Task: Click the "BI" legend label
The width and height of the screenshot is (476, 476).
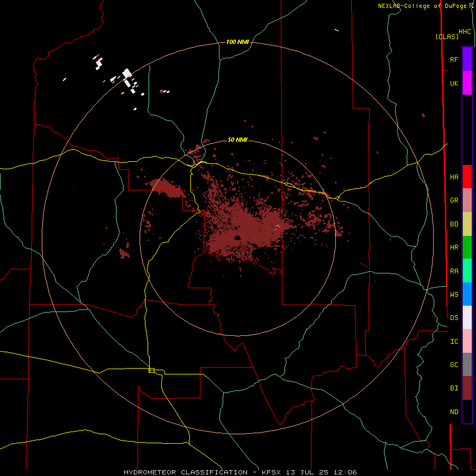Action: [x=454, y=388]
